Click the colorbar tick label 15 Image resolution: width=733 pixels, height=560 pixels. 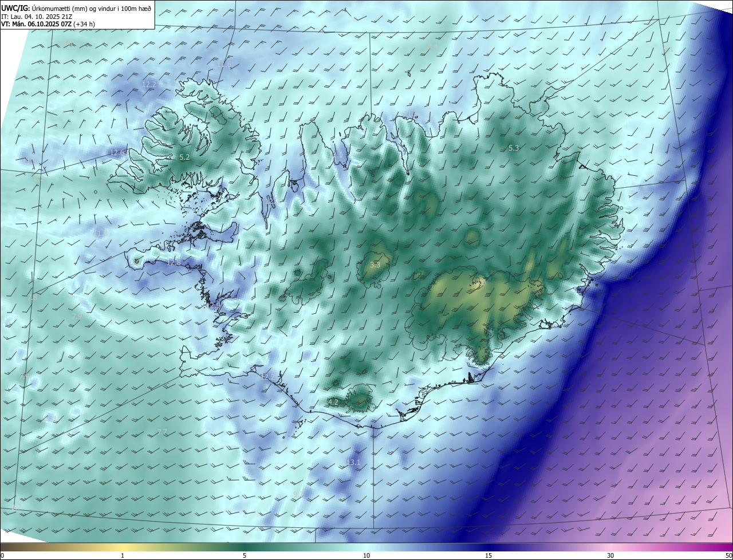(x=488, y=555)
